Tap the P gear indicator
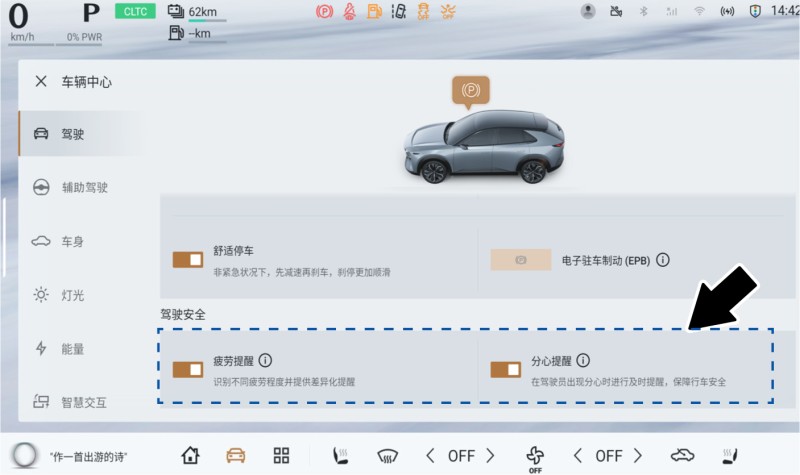Screen dimensions: 800x475 click(x=91, y=13)
